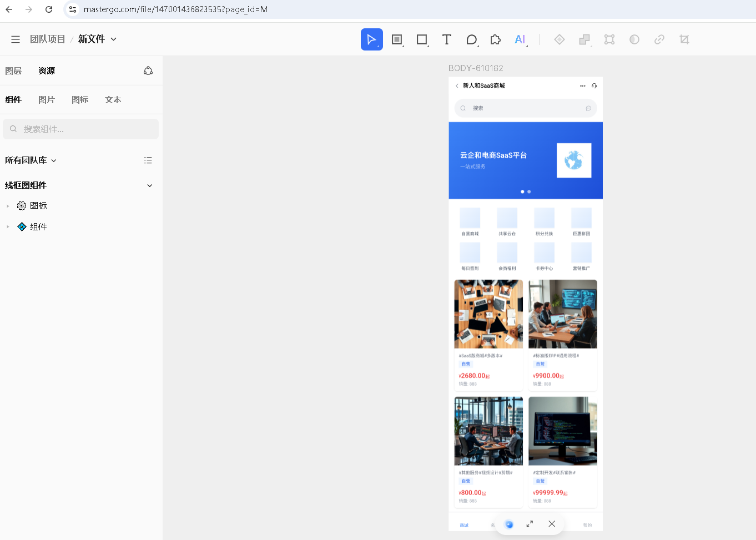Select the Frame container tool
756x540 pixels.
tap(397, 39)
